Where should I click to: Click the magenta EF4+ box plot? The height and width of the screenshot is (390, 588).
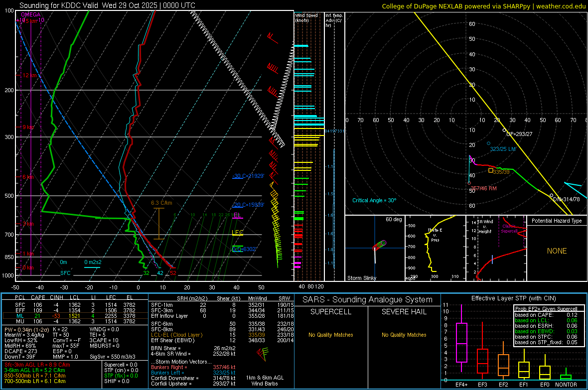tap(461, 338)
